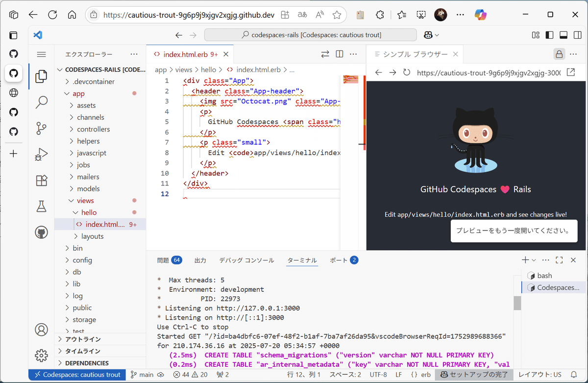Add this page to Edge favorites
Image resolution: width=588 pixels, height=383 pixels.
[337, 15]
